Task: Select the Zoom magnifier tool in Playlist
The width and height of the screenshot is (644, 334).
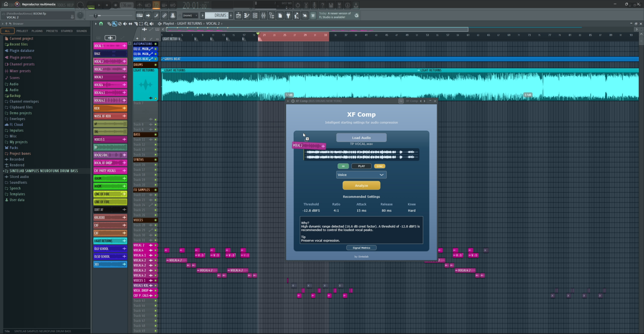Action: tap(146, 24)
